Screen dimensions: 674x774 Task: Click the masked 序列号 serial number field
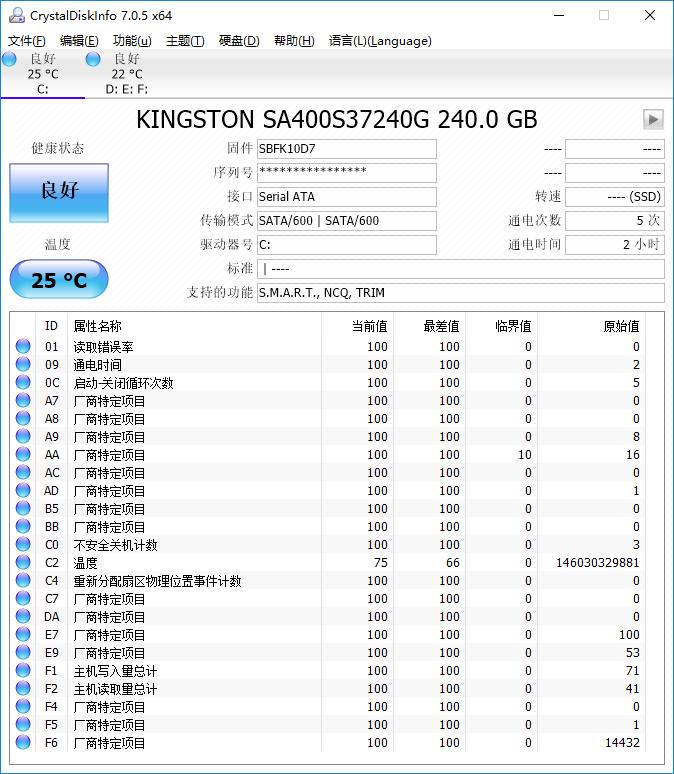[347, 173]
